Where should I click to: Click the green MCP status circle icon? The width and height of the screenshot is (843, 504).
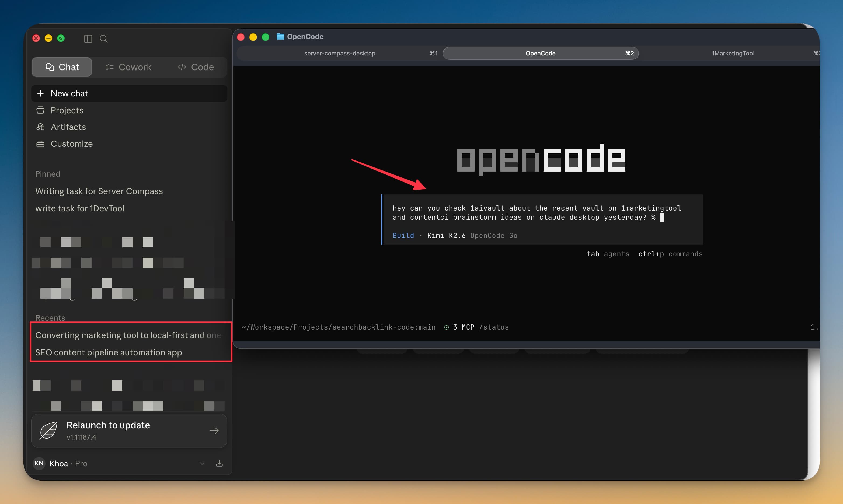[x=446, y=327]
